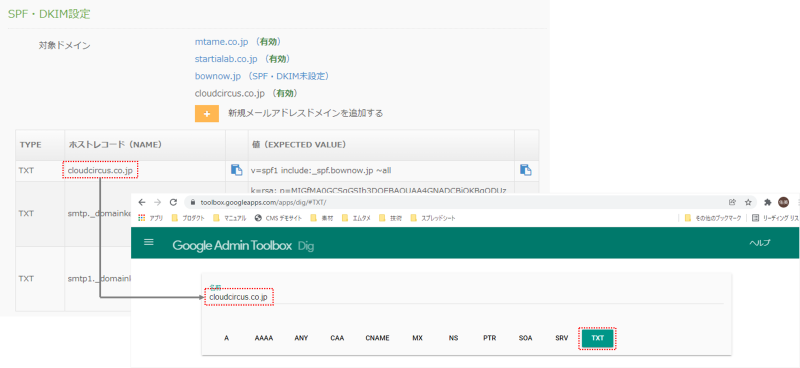Share this page from address bar
Image resolution: width=800 pixels, height=368 pixels.
732,202
